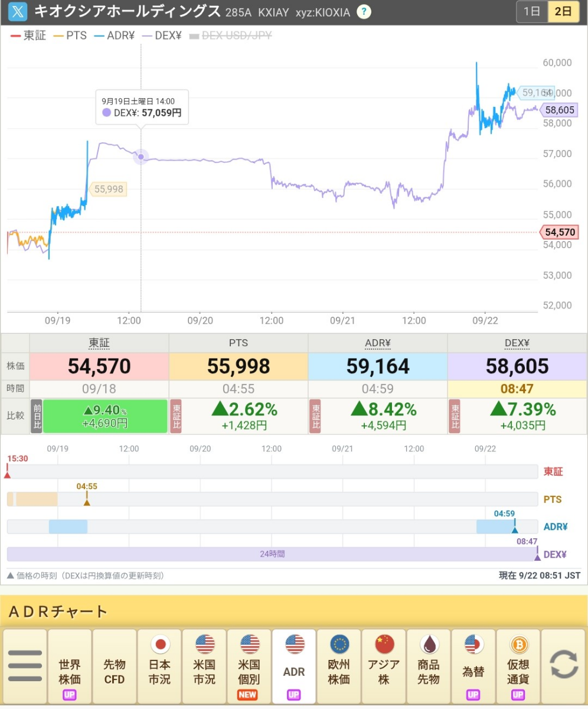This screenshot has width=588, height=709.
Task: Click the キオクシアホールディングス title
Action: [127, 11]
